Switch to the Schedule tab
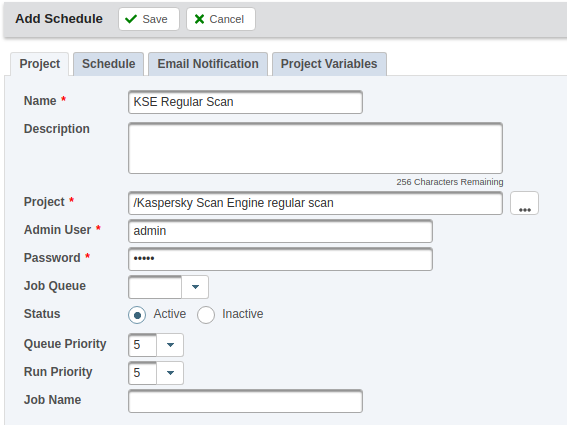The width and height of the screenshot is (567, 425). [x=108, y=64]
